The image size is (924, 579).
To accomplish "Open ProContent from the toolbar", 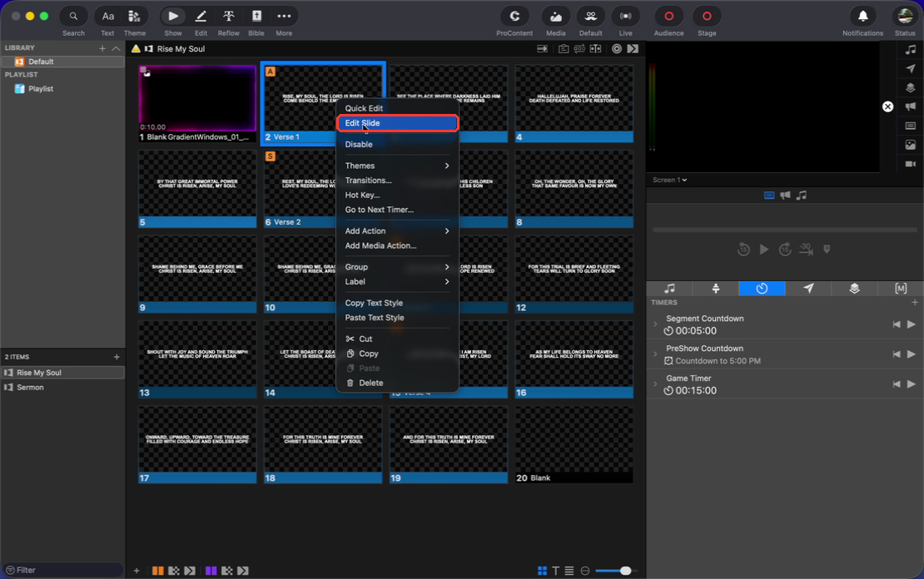I will 514,17.
